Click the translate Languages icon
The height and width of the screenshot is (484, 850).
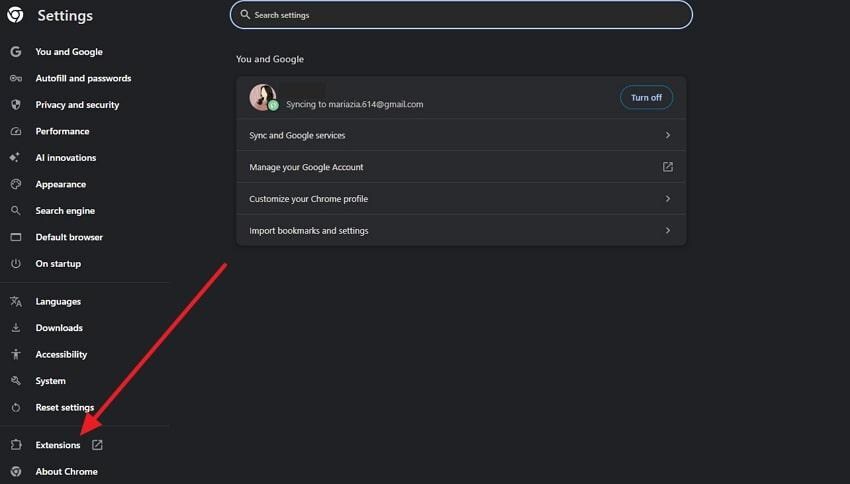pos(16,301)
